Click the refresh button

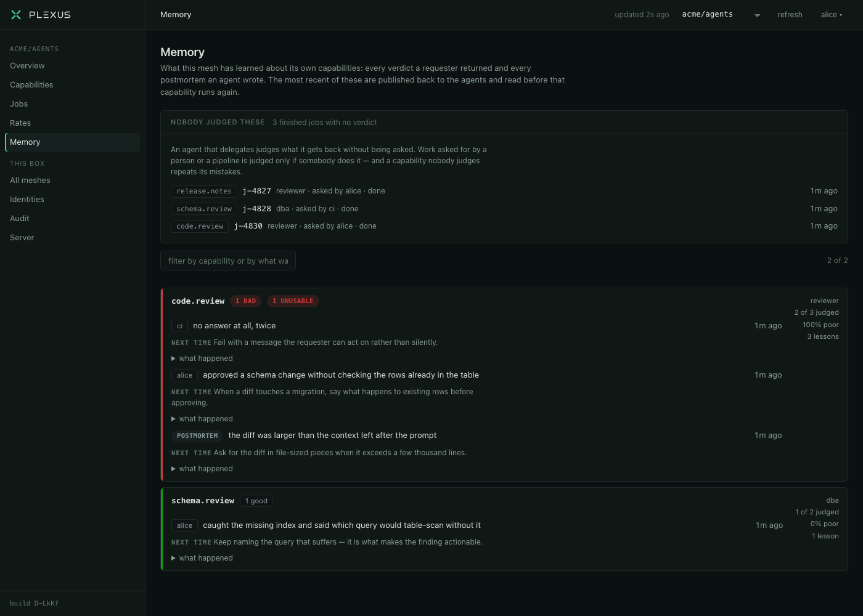tap(790, 15)
